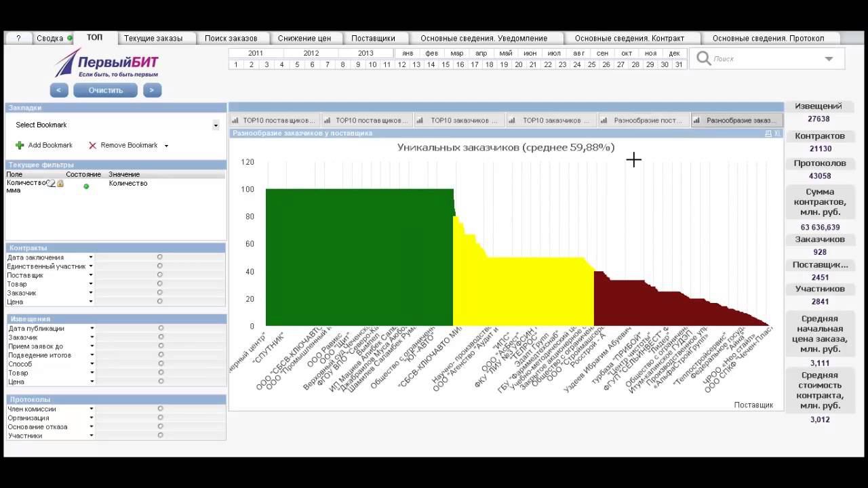The width and height of the screenshot is (868, 488).
Task: Expand Дата заключения dropdown arrow
Action: (91, 258)
